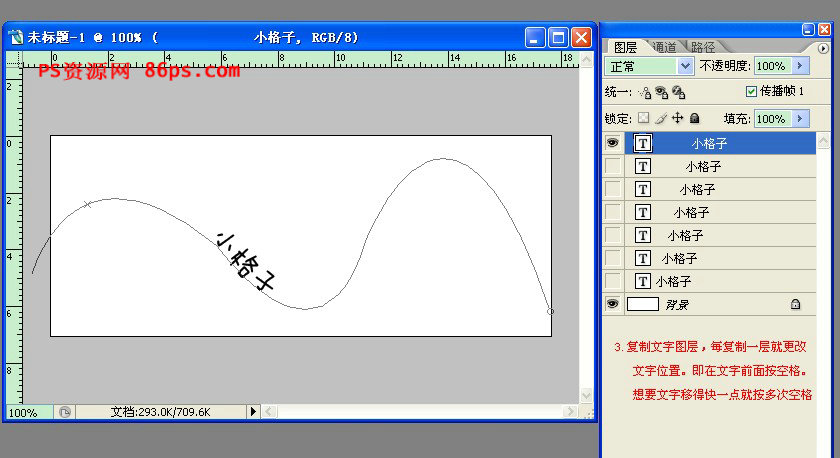The image size is (840, 458).
Task: Click the white 背景 layer thumbnail
Action: (x=643, y=304)
